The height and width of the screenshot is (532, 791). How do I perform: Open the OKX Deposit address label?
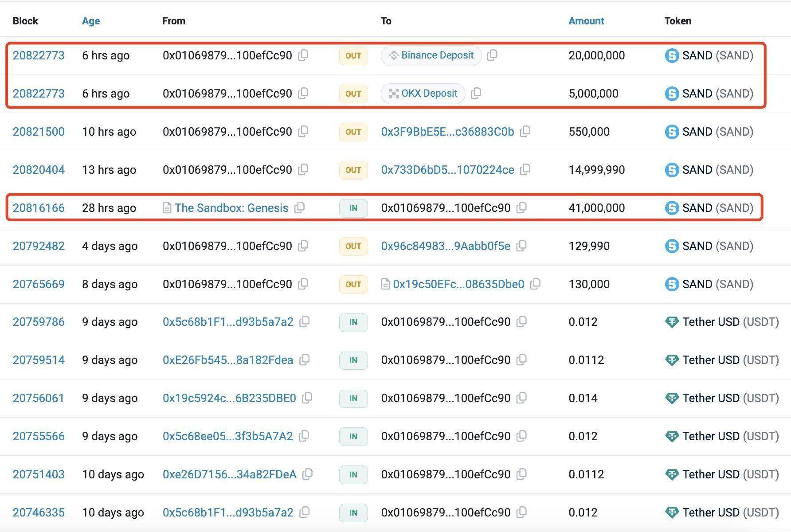tap(429, 94)
